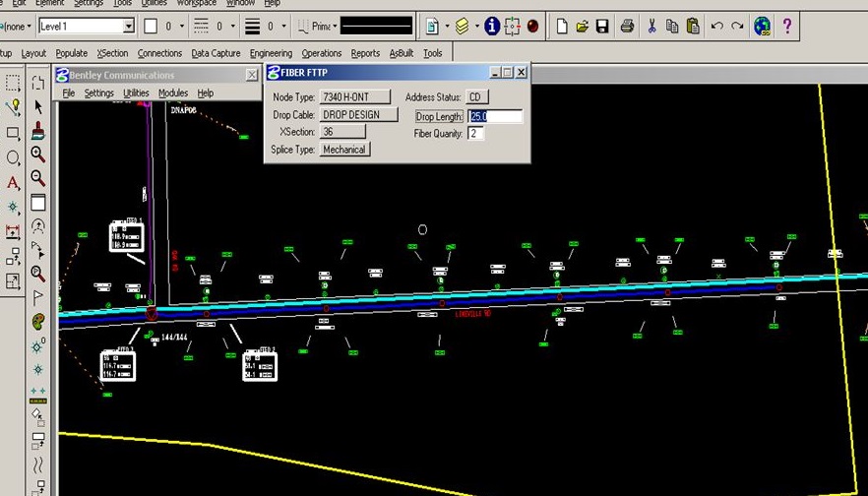The height and width of the screenshot is (496, 868).
Task: Open Settings menu in Bentley Communications window
Action: [x=99, y=93]
